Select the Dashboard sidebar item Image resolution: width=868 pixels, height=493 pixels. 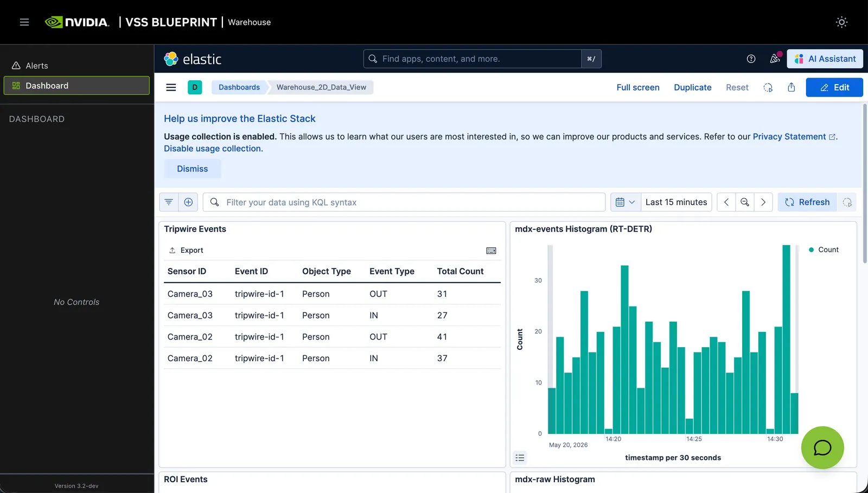point(76,86)
